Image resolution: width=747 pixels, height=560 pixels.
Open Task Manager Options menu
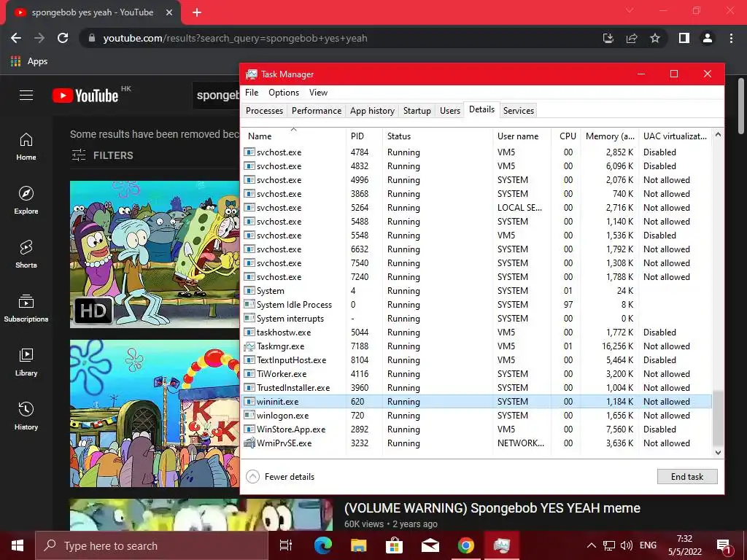coord(284,93)
